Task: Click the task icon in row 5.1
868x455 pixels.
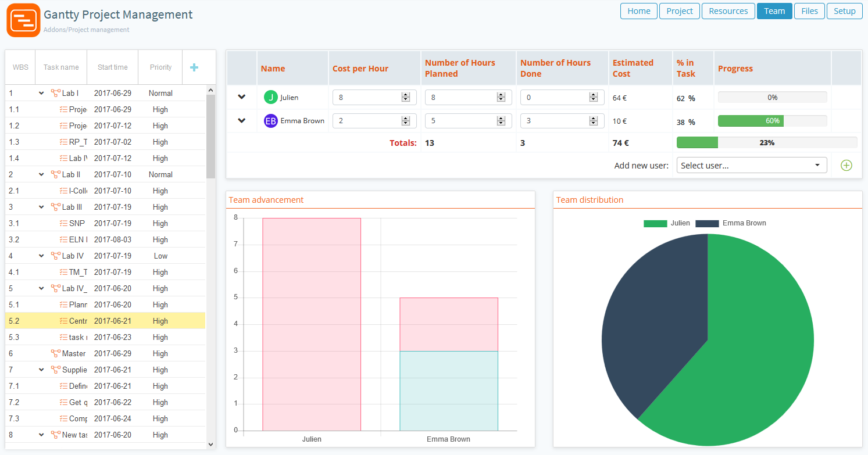Action: point(63,304)
